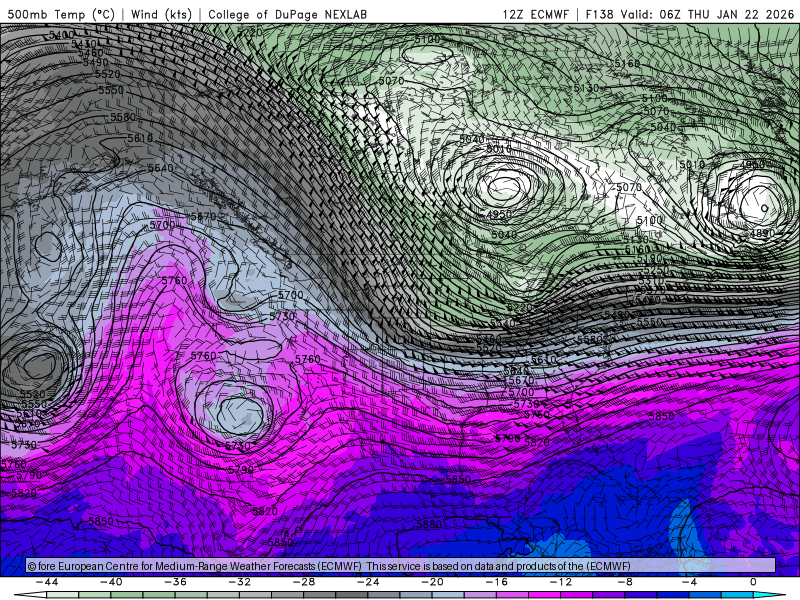
Task: Click the 5250 height contour label
Action: (656, 270)
